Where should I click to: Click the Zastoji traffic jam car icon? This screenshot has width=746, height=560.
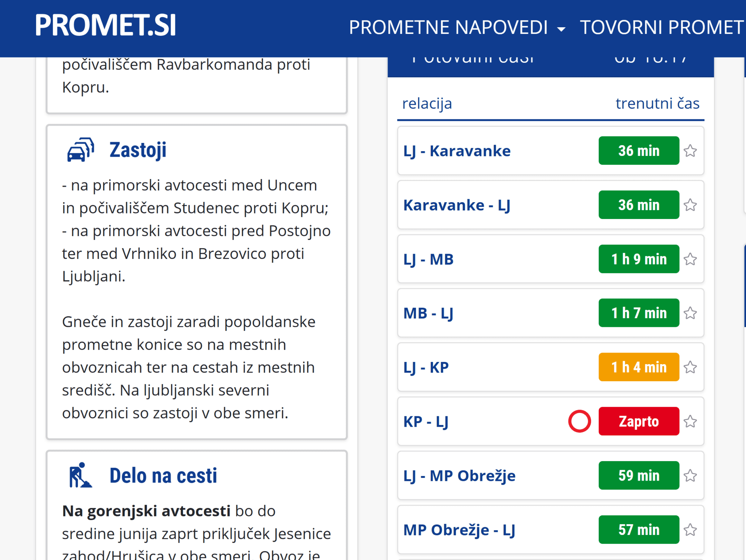[x=81, y=150]
